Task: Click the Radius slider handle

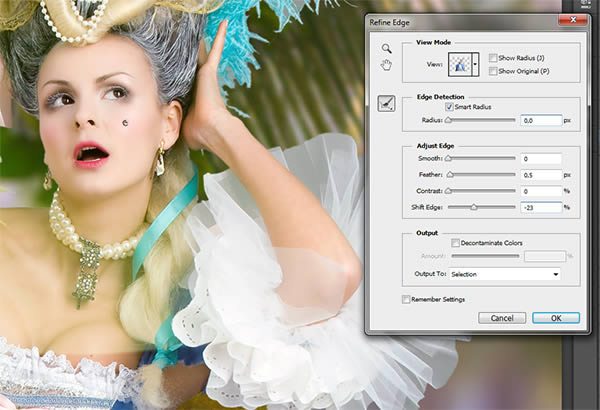Action: (448, 120)
